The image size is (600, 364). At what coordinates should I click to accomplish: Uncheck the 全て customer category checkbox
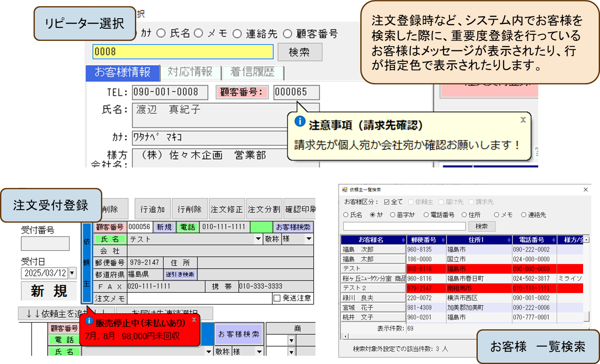[387, 202]
